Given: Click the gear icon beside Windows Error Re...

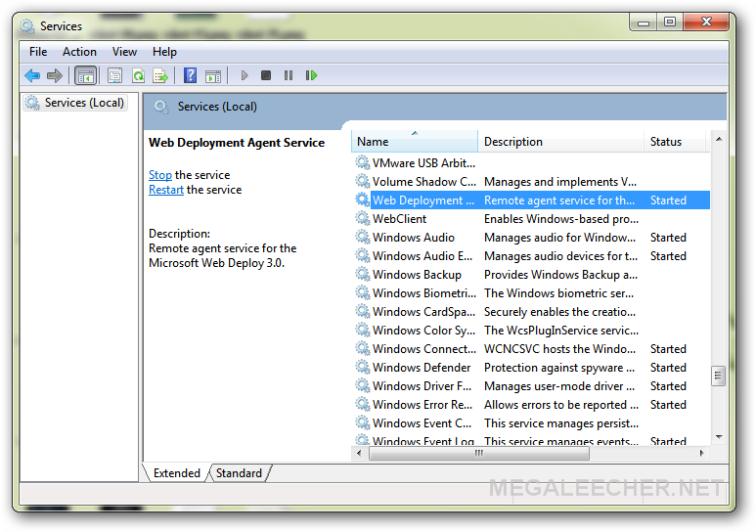Looking at the screenshot, I should pyautogui.click(x=363, y=404).
